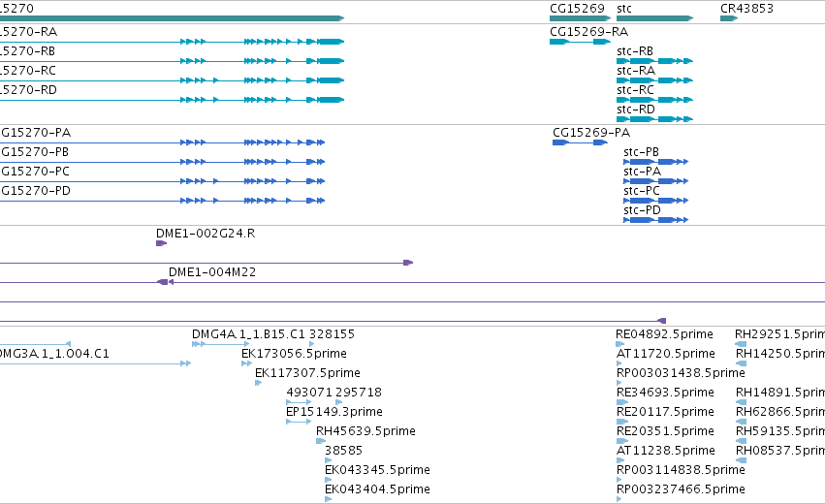
Task: Click RE20351.5prime EST label
Action: pyautogui.click(x=666, y=431)
